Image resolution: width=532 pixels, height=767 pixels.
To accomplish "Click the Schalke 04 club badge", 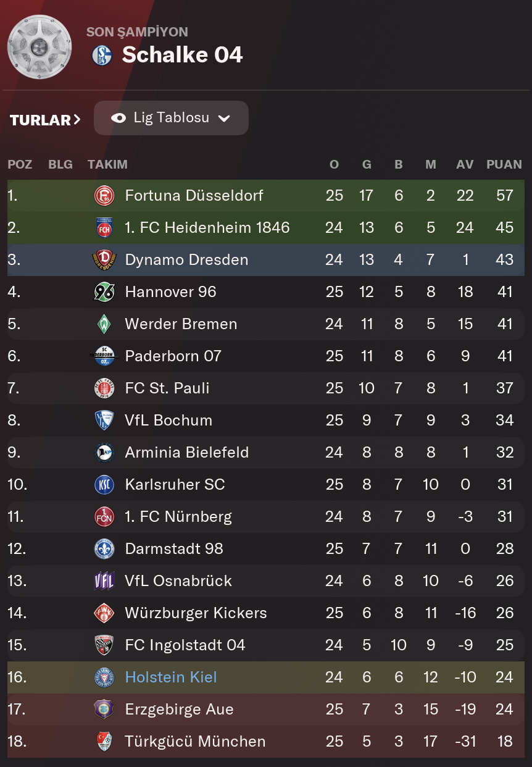I will 102,56.
